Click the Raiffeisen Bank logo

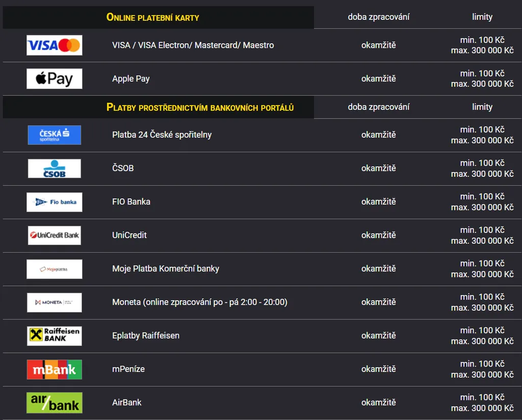tap(54, 336)
